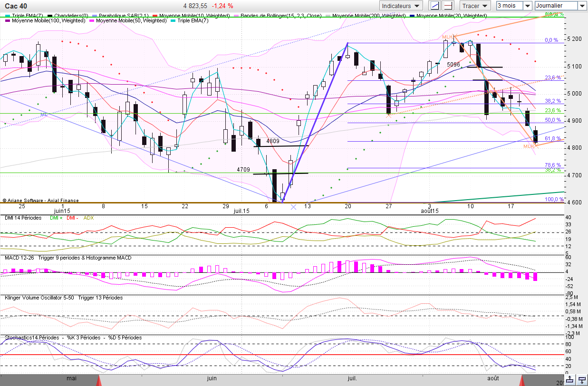Viewport: 588px width, 386px height.
Task: Expand the 3 mois period arrow
Action: 527,6
